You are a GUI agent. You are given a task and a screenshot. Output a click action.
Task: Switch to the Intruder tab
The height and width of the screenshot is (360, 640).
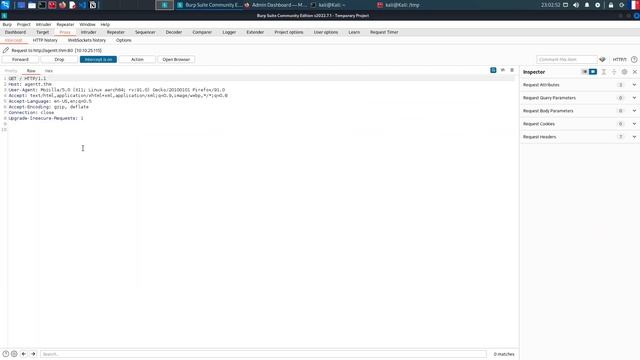point(88,32)
